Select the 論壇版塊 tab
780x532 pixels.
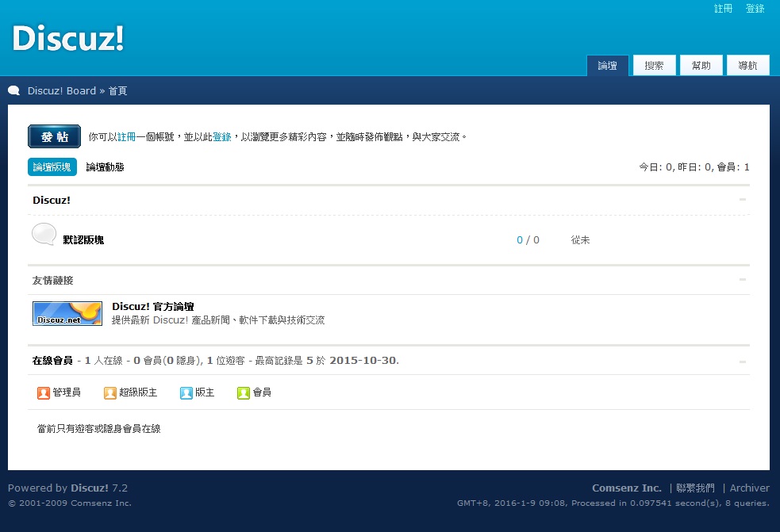click(x=52, y=167)
